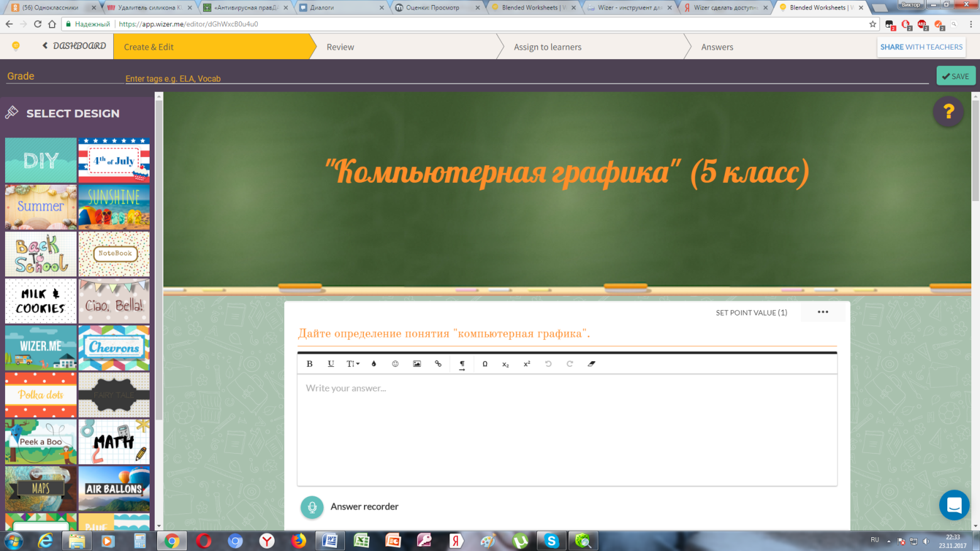The image size is (980, 551).
Task: Focus the Enter tags input field
Action: [x=527, y=79]
